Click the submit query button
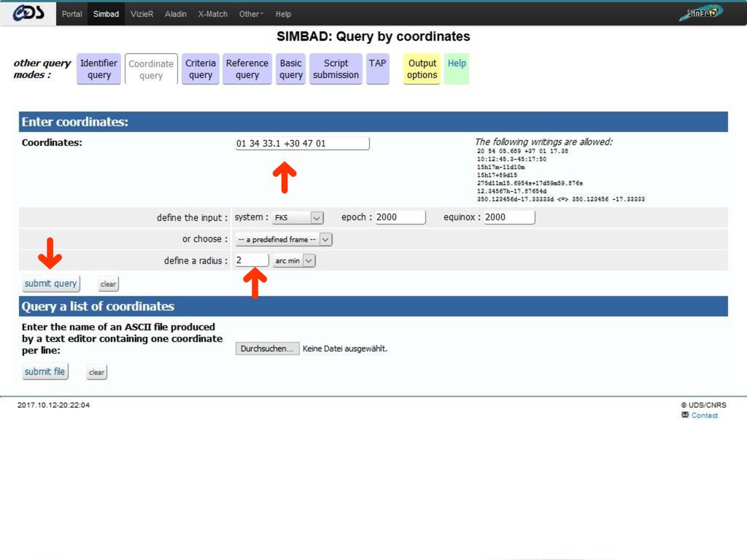This screenshot has width=747, height=560. pos(50,284)
